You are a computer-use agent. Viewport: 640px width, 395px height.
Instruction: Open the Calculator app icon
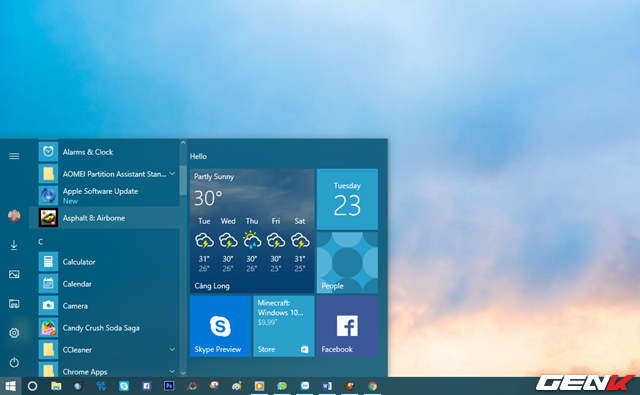click(x=48, y=262)
